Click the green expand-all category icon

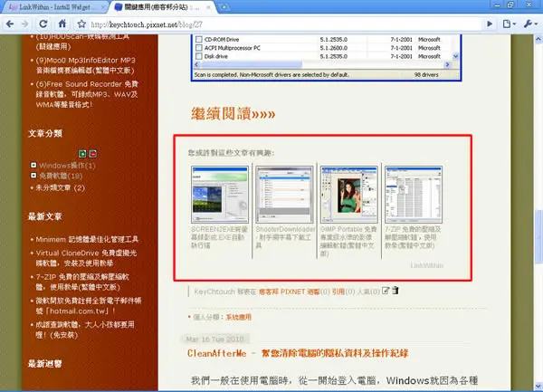(82, 153)
